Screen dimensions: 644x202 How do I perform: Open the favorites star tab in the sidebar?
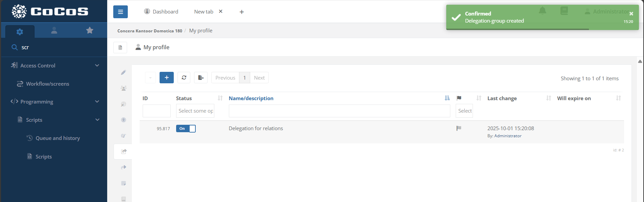pyautogui.click(x=90, y=31)
